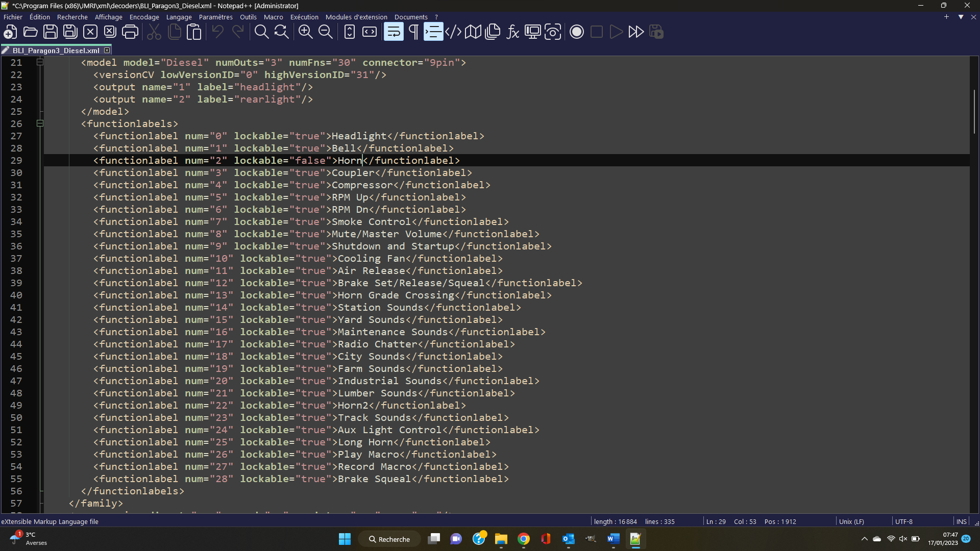Open File Explorer from taskbar
Image resolution: width=980 pixels, height=551 pixels.
[x=501, y=539]
